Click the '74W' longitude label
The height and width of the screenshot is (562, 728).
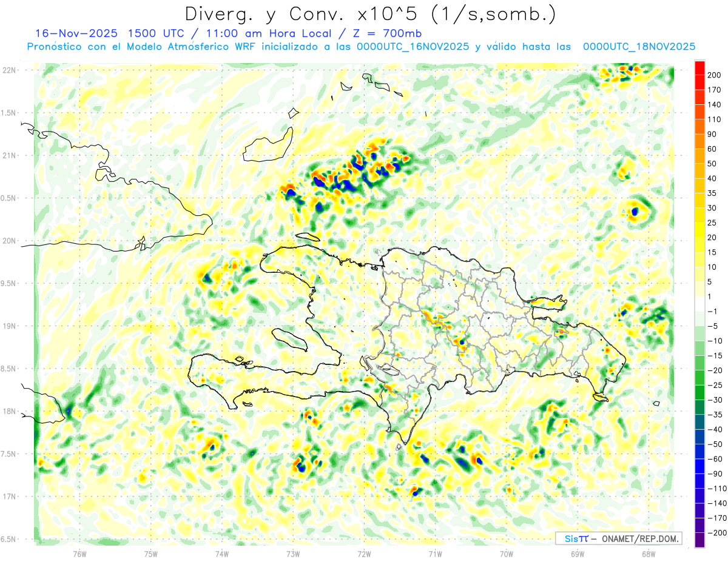pos(221,554)
